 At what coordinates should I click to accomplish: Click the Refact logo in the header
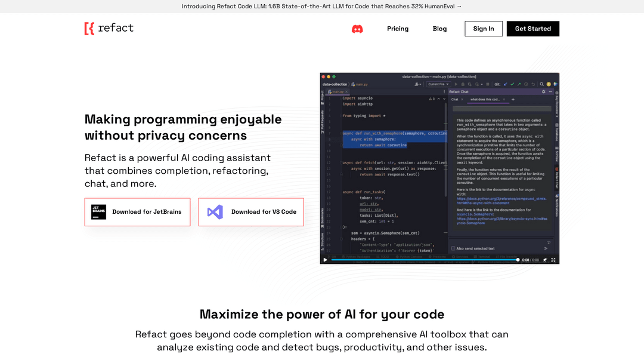(x=109, y=29)
